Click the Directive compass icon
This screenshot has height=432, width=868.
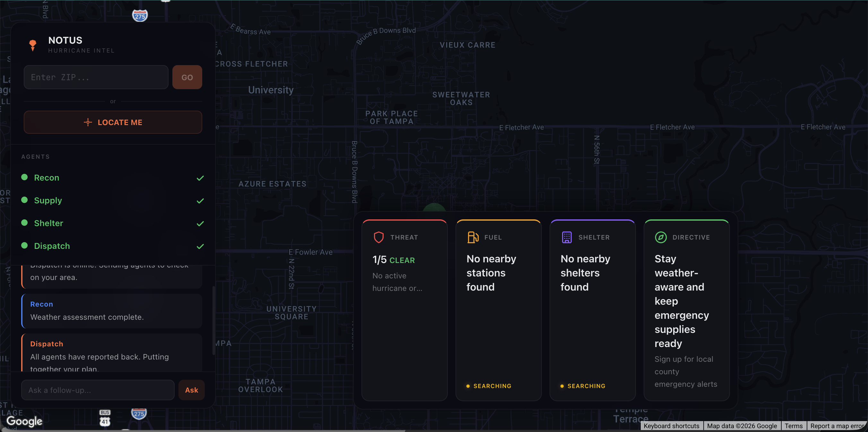660,237
